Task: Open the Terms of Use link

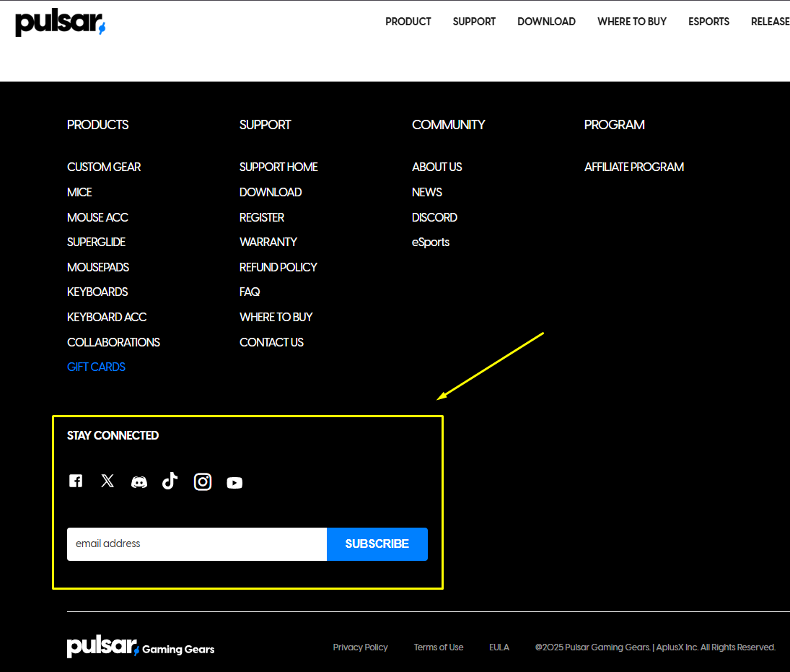Action: click(x=439, y=647)
